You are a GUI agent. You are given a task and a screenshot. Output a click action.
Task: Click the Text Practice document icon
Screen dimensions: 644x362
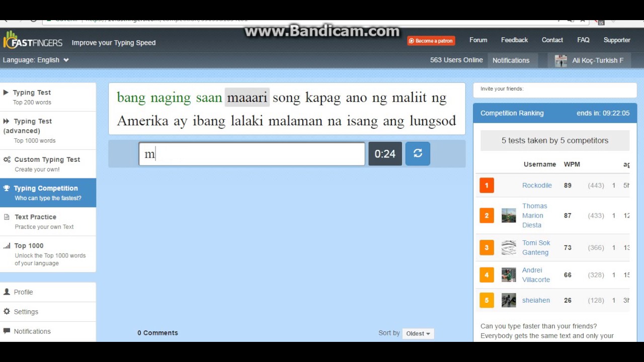coord(7,217)
